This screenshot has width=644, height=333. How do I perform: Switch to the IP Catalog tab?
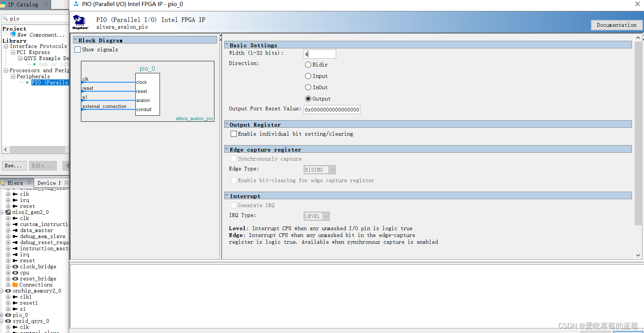23,5
